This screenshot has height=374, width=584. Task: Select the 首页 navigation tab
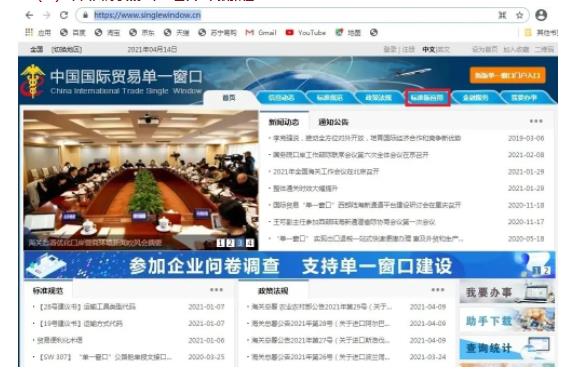click(229, 98)
